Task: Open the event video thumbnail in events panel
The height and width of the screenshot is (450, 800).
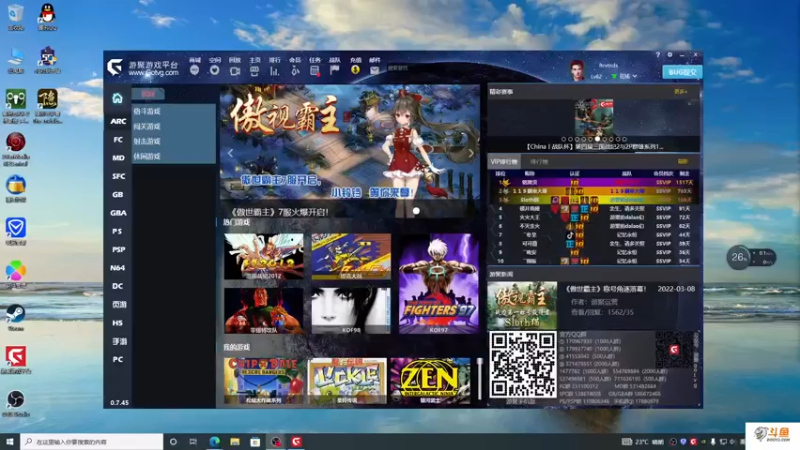Action: 593,117
